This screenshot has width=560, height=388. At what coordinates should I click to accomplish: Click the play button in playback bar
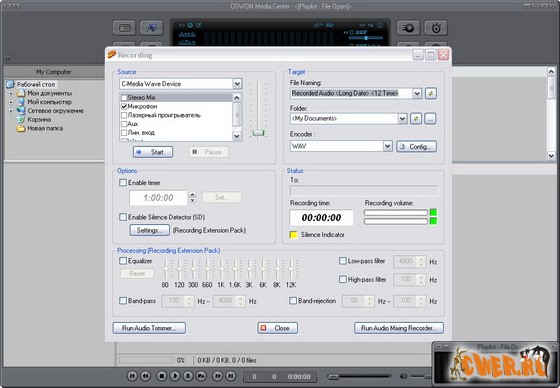pyautogui.click(x=175, y=376)
